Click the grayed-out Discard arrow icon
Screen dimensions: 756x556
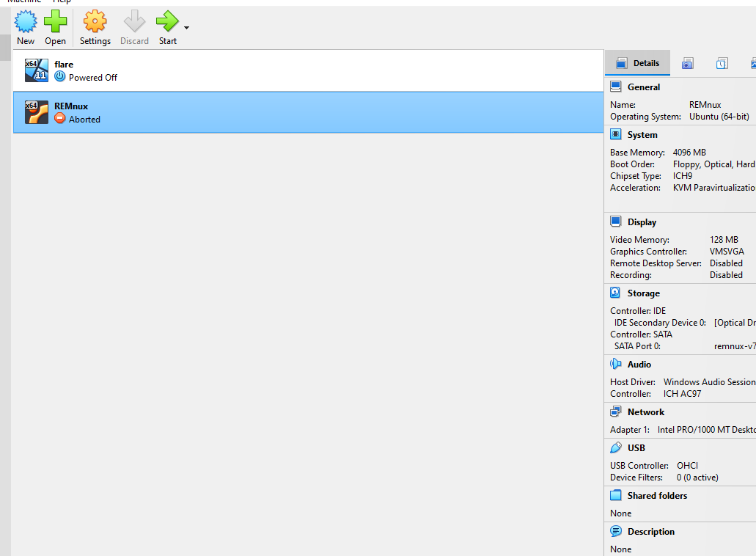[x=134, y=22]
